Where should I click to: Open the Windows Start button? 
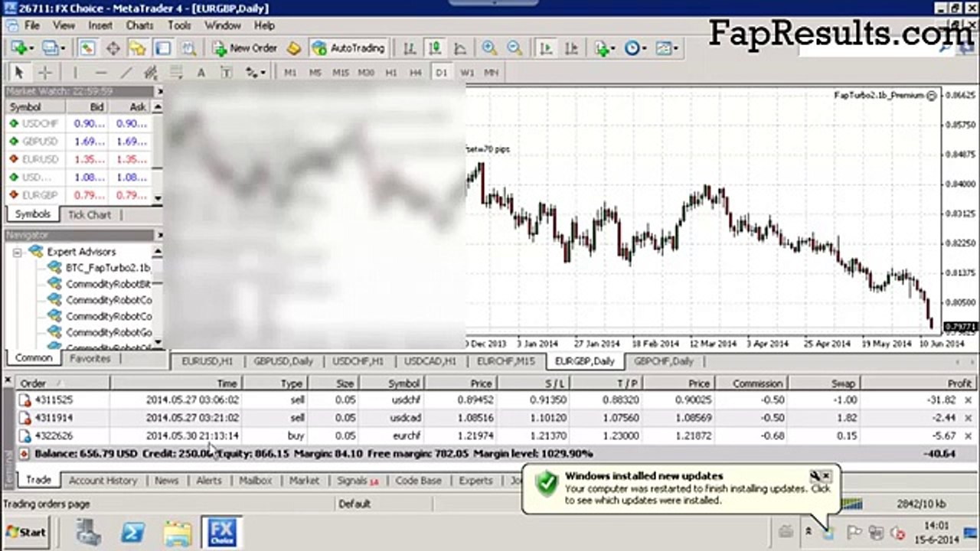pos(25,532)
